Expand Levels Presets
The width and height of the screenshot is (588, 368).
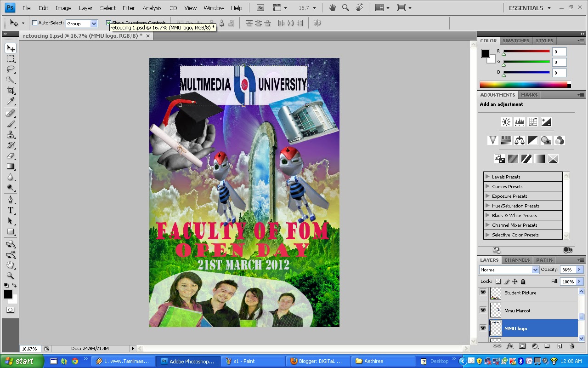(487, 177)
